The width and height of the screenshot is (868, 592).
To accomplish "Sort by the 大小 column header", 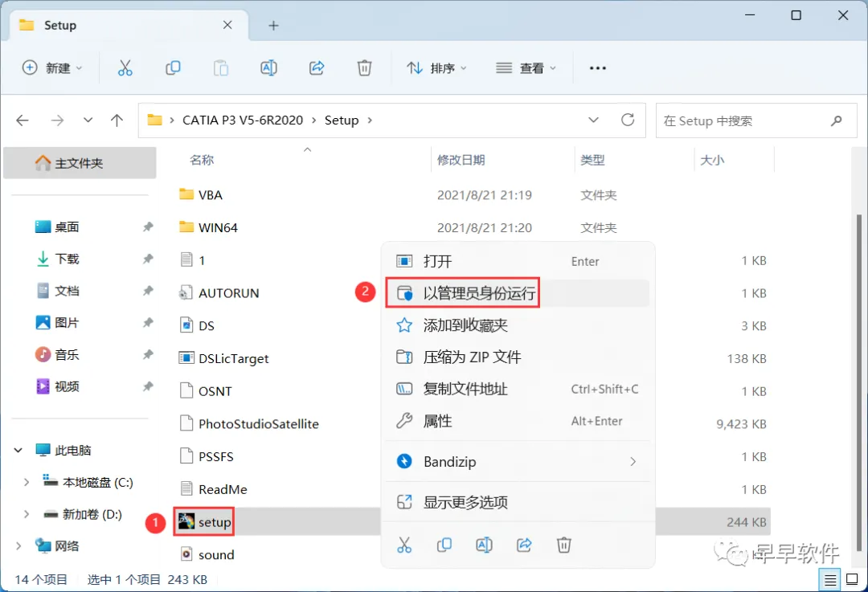I will [x=712, y=160].
